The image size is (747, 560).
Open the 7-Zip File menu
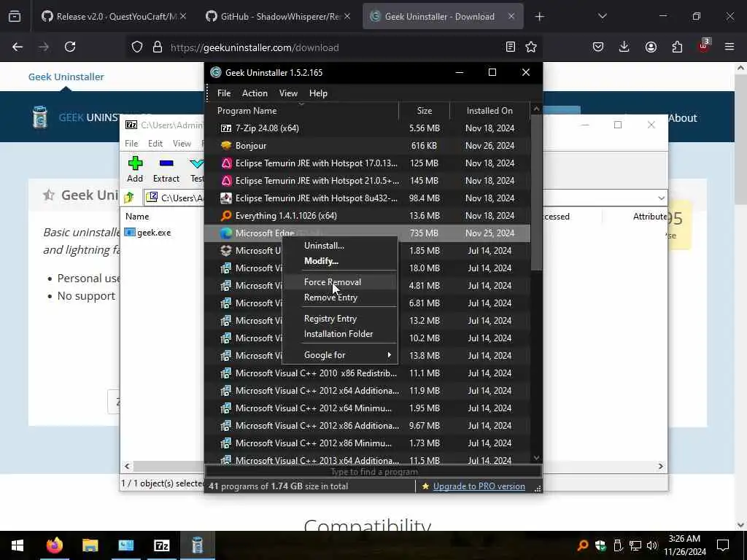pyautogui.click(x=131, y=144)
